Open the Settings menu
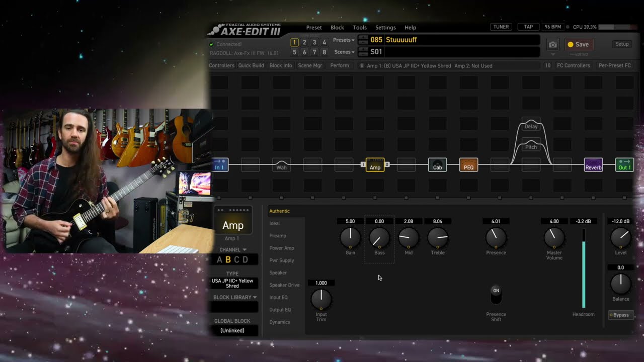 [x=385, y=28]
